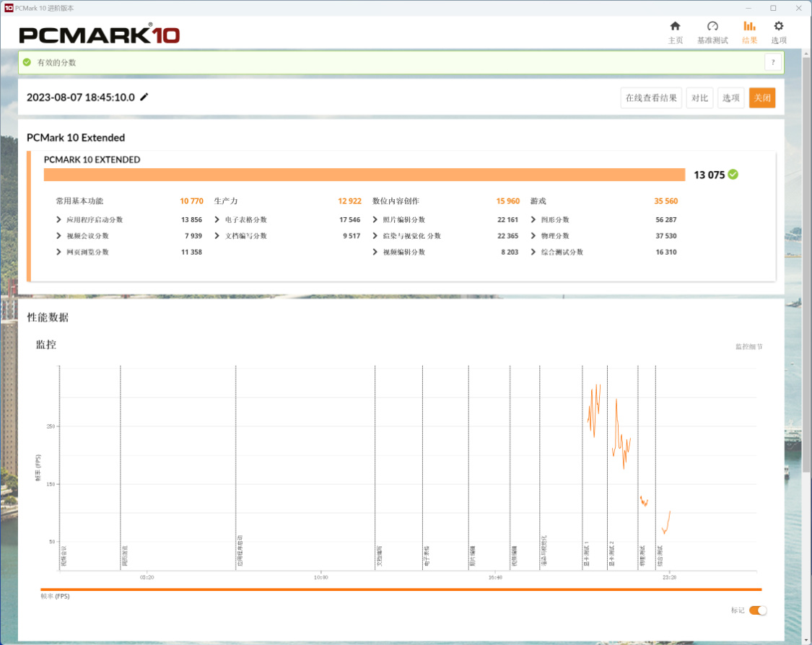Image resolution: width=812 pixels, height=645 pixels.
Task: Click the PCMark 10 Extended heading
Action: click(x=76, y=138)
